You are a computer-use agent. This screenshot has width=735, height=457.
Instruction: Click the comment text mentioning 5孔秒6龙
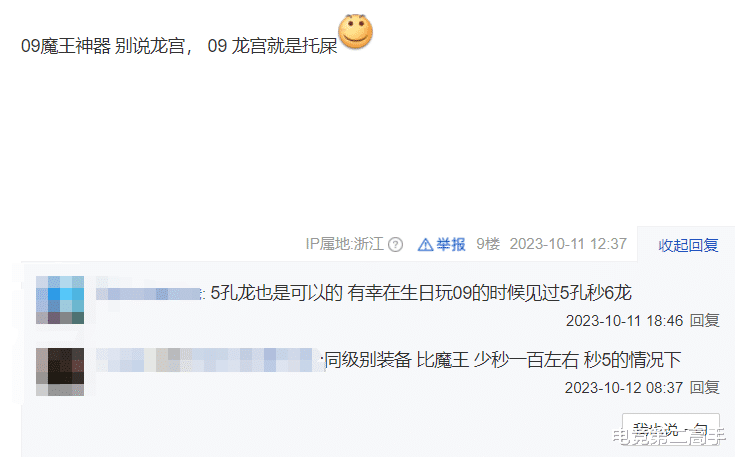[x=421, y=293]
